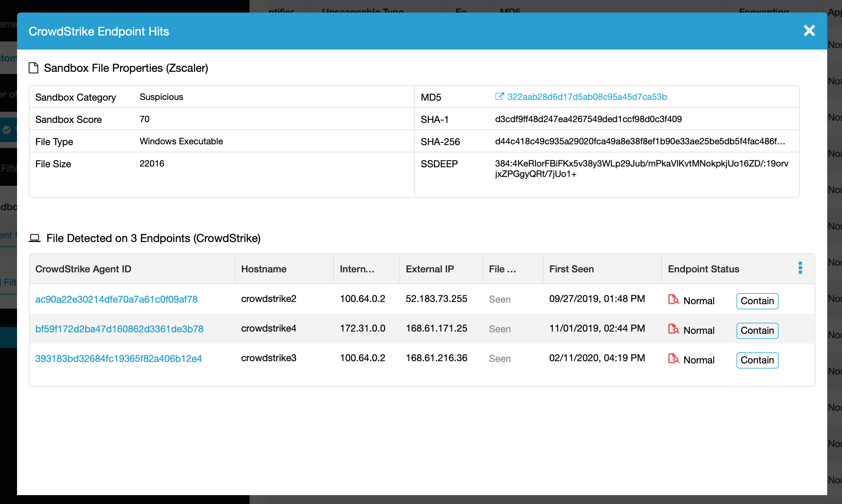Select the Endpoint Status column header
Image resolution: width=842 pixels, height=504 pixels.
703,269
